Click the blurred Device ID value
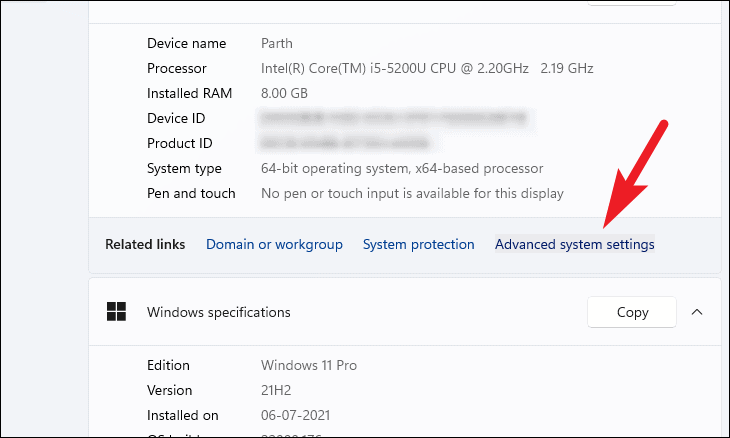 (x=394, y=119)
